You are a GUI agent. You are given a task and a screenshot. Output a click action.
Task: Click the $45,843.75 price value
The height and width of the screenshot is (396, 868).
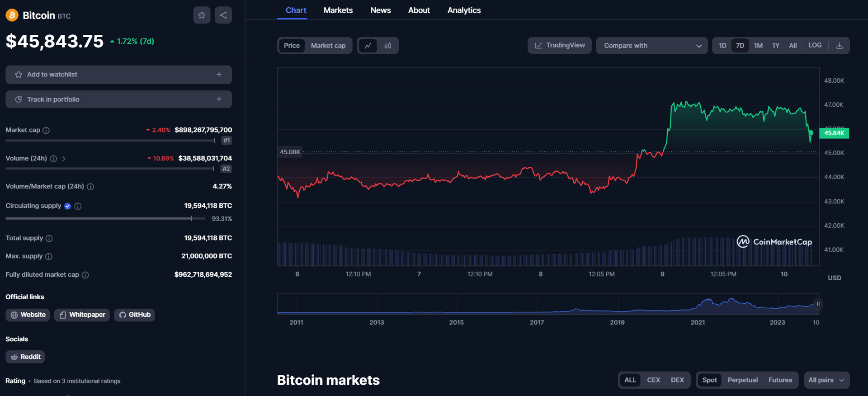click(55, 42)
